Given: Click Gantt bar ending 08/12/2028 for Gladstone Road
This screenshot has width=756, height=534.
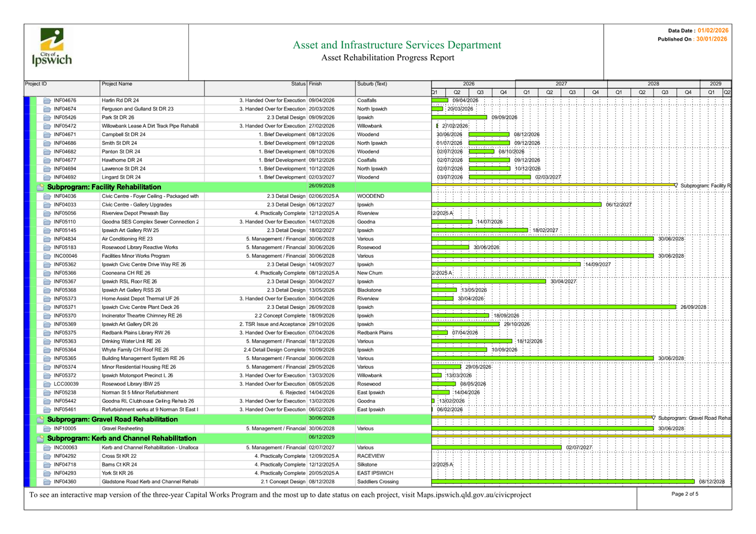Looking at the screenshot, I should [563, 482].
